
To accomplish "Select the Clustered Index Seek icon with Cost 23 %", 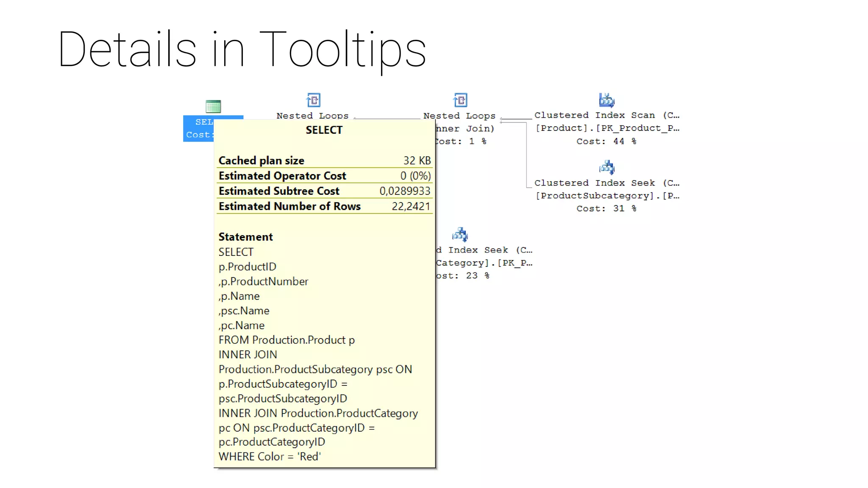I will tap(460, 235).
